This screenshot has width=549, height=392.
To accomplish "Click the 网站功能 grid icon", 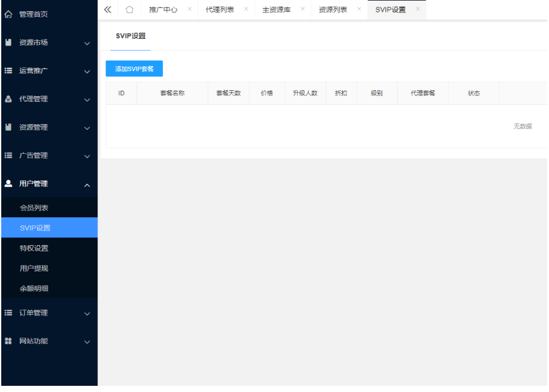I will (9, 341).
